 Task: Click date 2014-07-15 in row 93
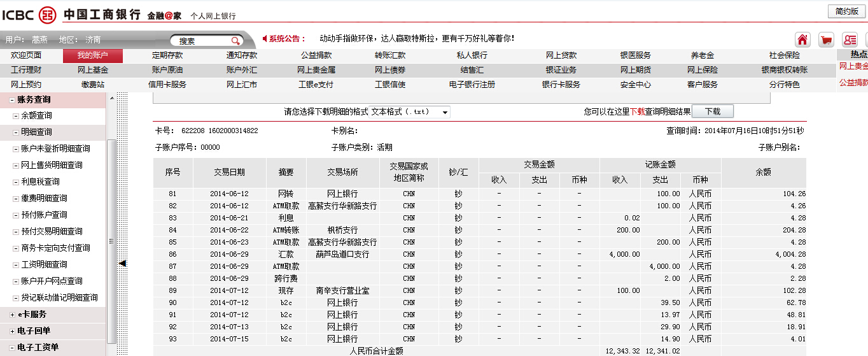click(x=229, y=339)
